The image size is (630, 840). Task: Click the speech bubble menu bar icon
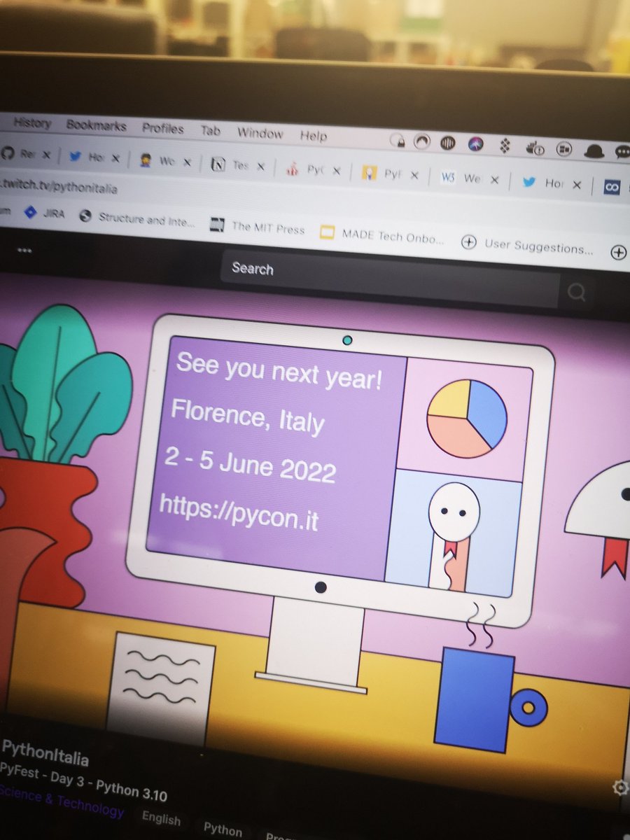click(622, 152)
